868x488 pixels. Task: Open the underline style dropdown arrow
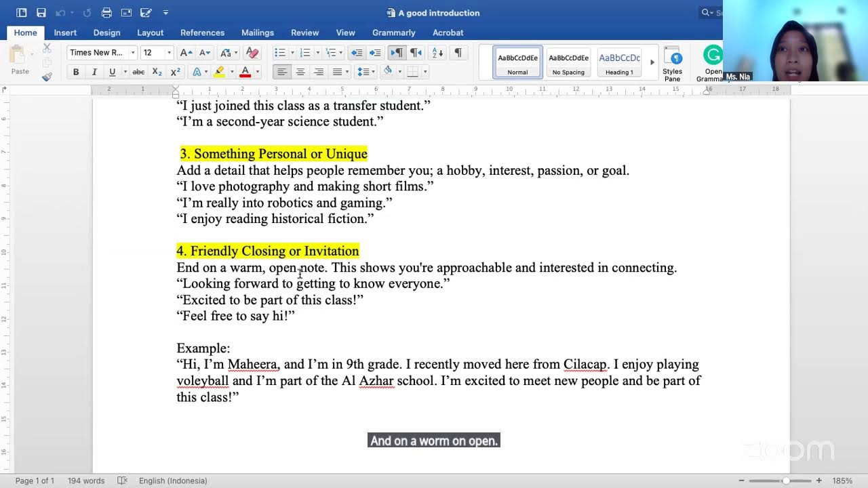pyautogui.click(x=125, y=72)
